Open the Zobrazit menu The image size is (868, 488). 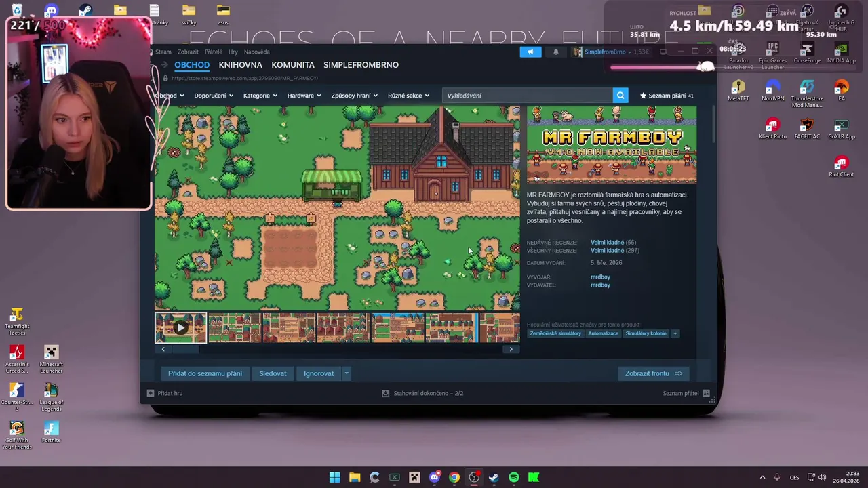click(x=188, y=52)
